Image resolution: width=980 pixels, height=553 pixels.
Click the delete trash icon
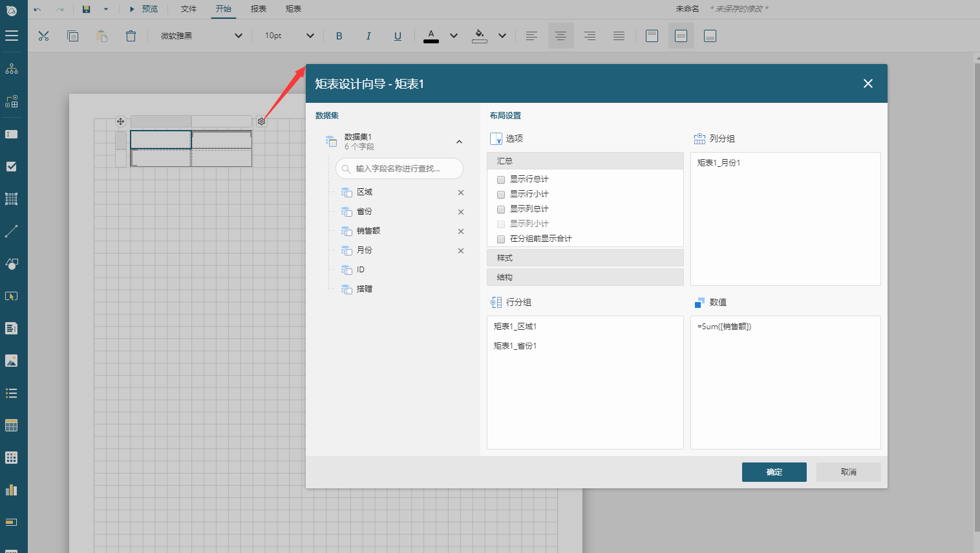pos(131,36)
